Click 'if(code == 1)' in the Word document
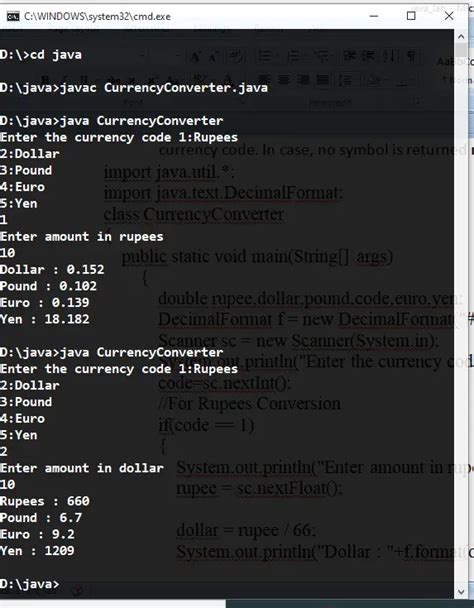Screen dimensions: 474x608 (206, 425)
